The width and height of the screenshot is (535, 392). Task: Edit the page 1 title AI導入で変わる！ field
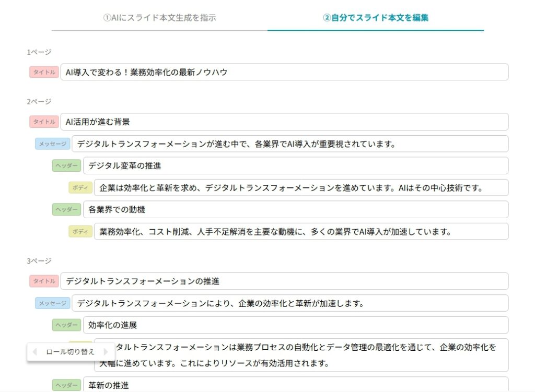pos(284,72)
